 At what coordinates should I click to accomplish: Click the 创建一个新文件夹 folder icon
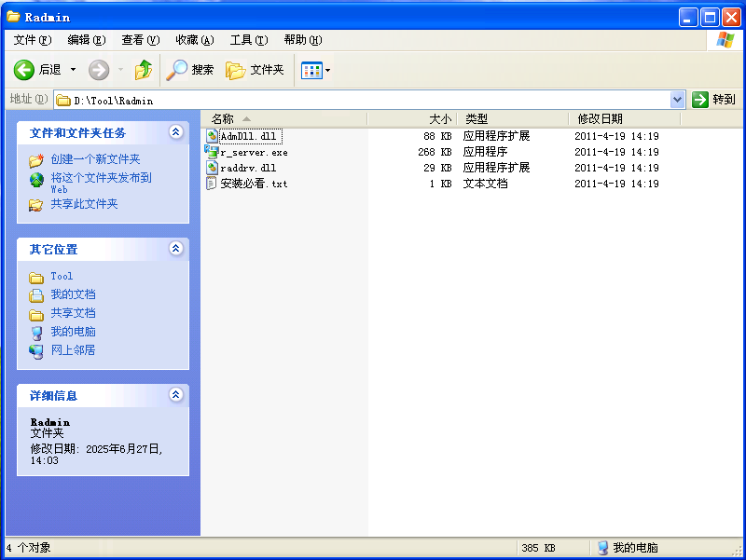36,160
